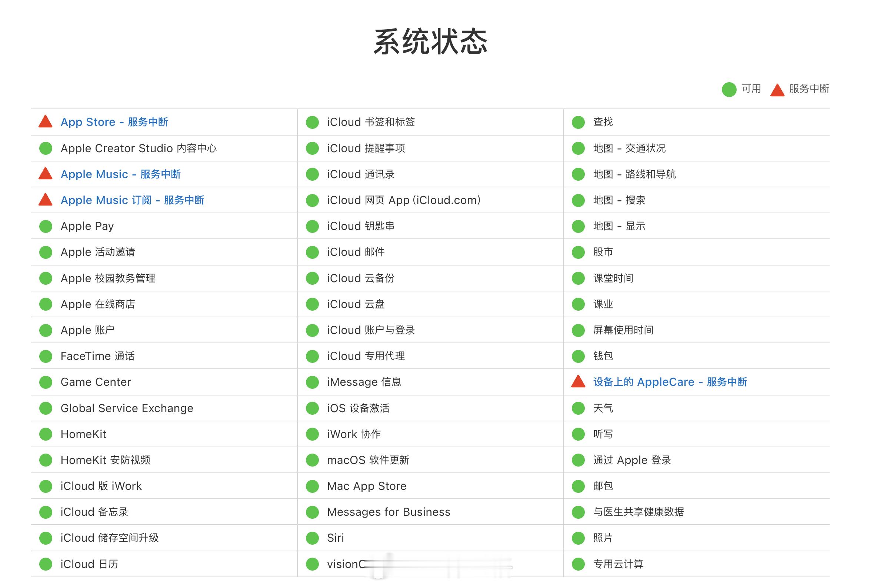
Task: Click the Global Service Exchange entry
Action: 127,408
